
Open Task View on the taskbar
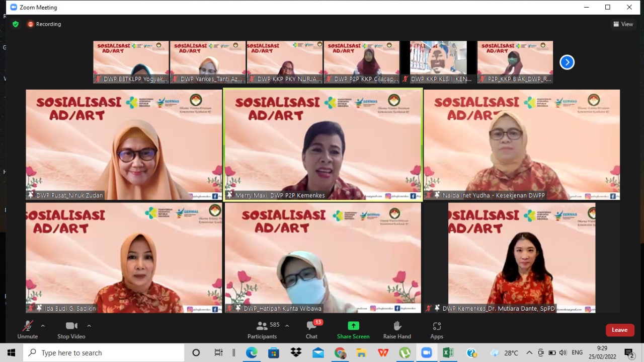[x=218, y=353]
